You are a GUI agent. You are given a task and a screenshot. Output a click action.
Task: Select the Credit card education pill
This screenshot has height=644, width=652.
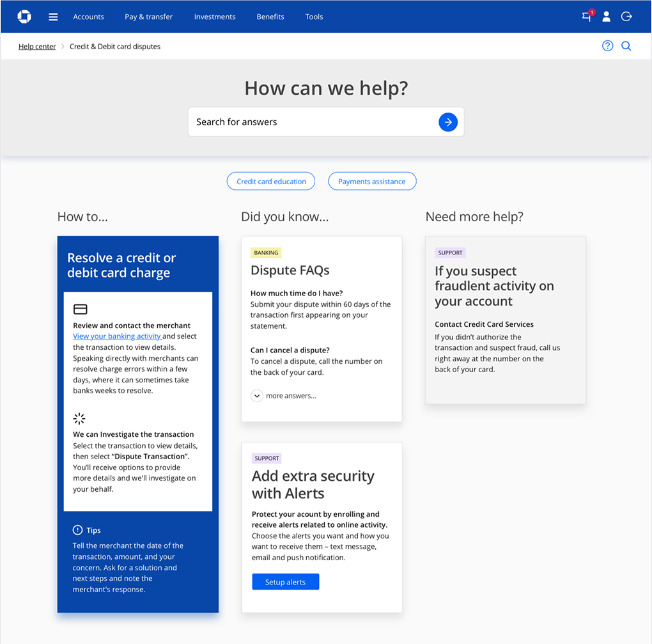tap(271, 182)
